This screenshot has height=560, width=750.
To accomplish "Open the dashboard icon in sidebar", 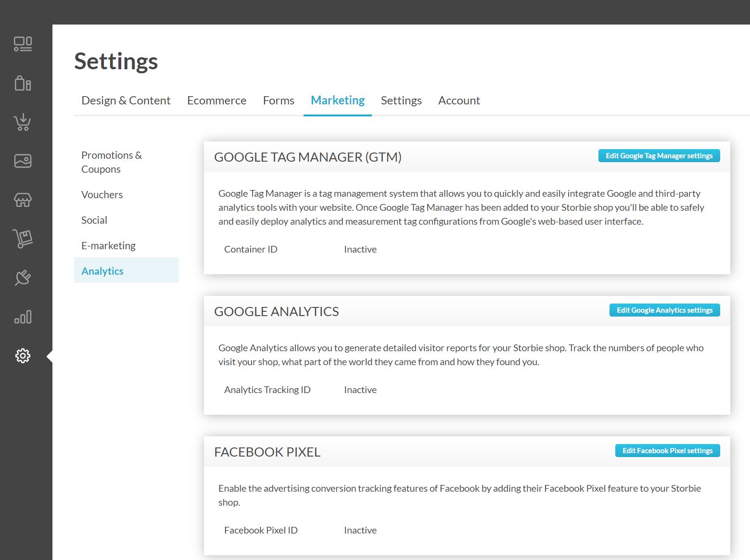I will click(x=23, y=44).
